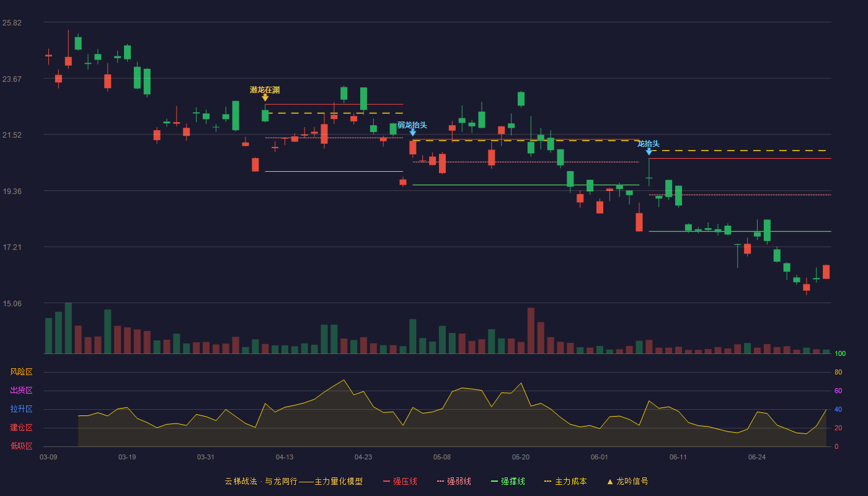Select the 低吸区 zone label
The height and width of the screenshot is (496, 868).
coord(21,446)
